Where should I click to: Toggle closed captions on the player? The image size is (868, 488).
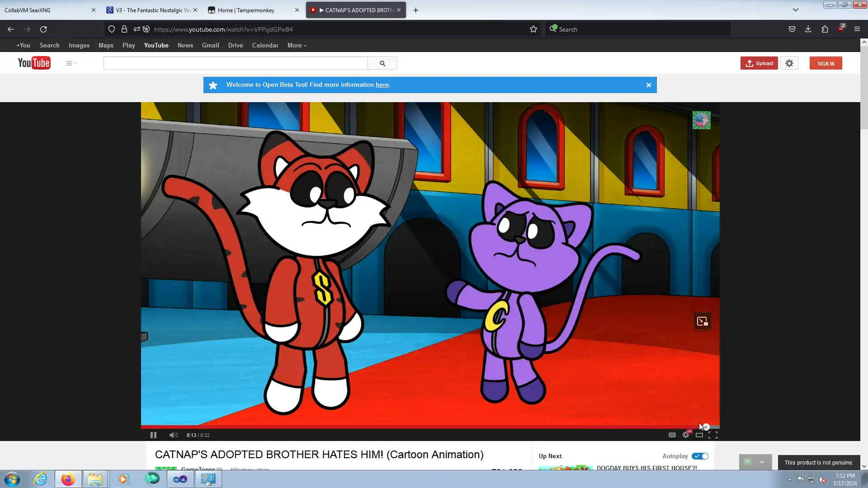point(672,435)
